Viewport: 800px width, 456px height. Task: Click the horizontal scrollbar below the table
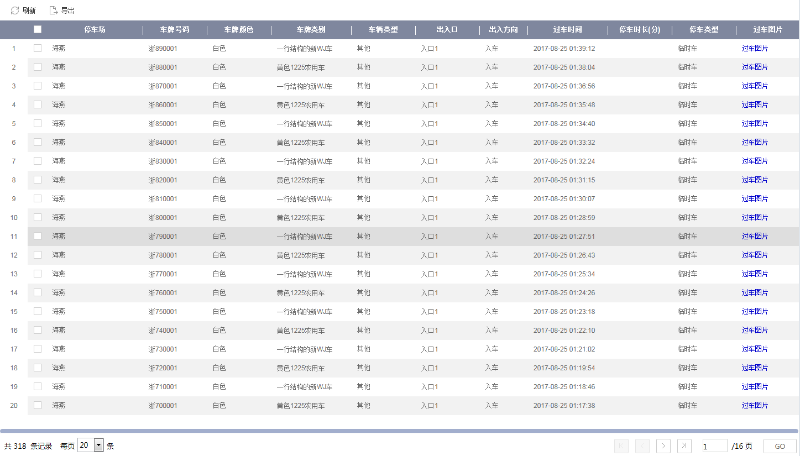point(400,430)
